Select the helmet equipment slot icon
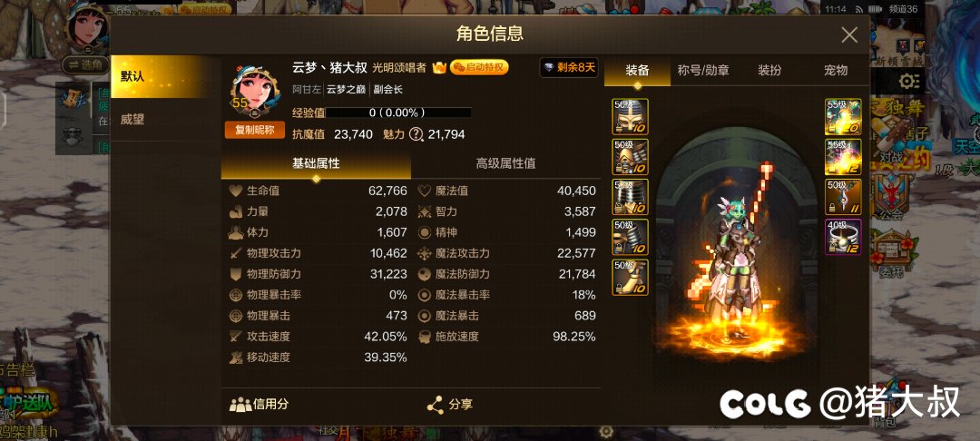This screenshot has height=441, width=980. [x=630, y=117]
